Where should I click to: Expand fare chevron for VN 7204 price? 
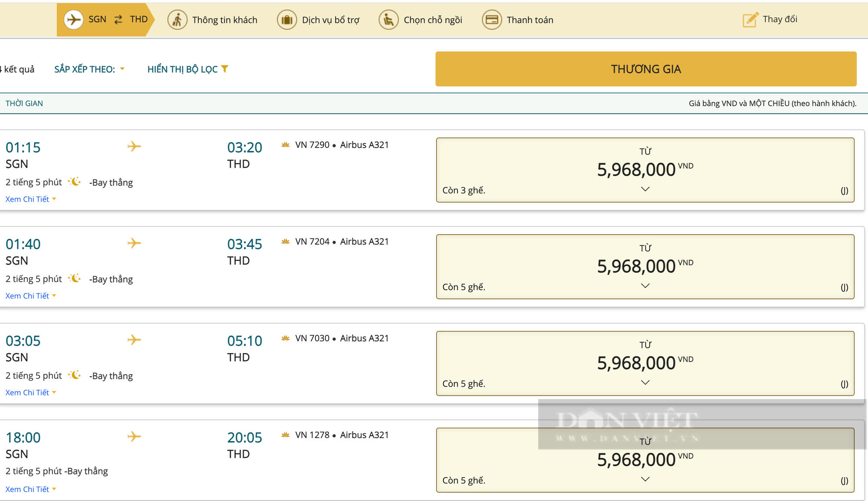coord(645,286)
